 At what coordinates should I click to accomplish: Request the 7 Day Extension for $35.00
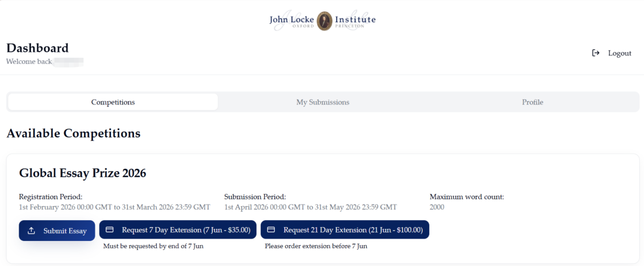(x=178, y=230)
